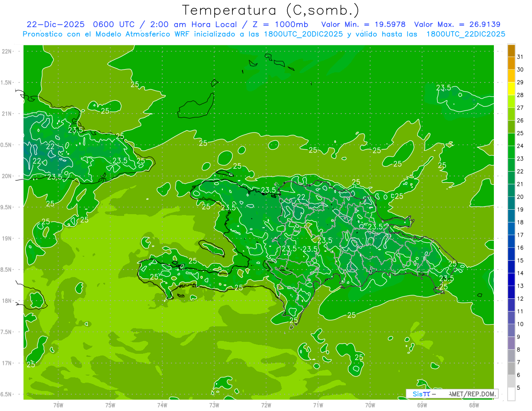Click the "74W" longitude axis label
Viewport: 532px width, 411px height.
[162, 405]
